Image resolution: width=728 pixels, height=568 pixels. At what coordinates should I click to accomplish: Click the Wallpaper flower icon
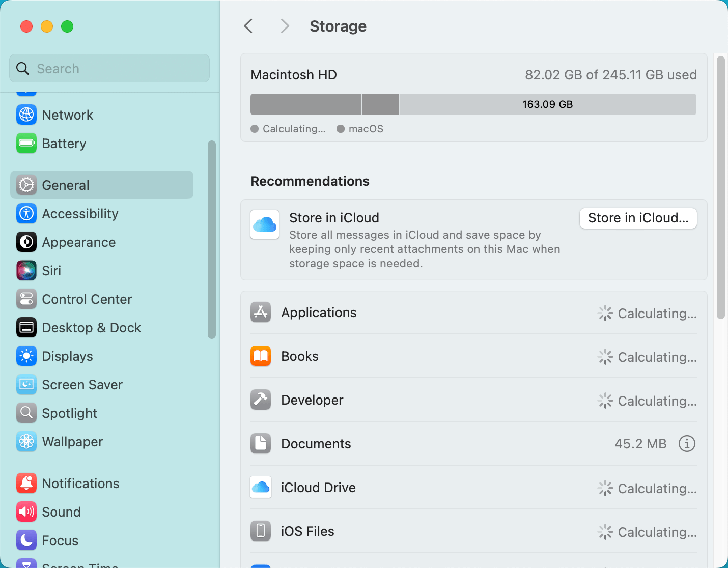click(26, 442)
